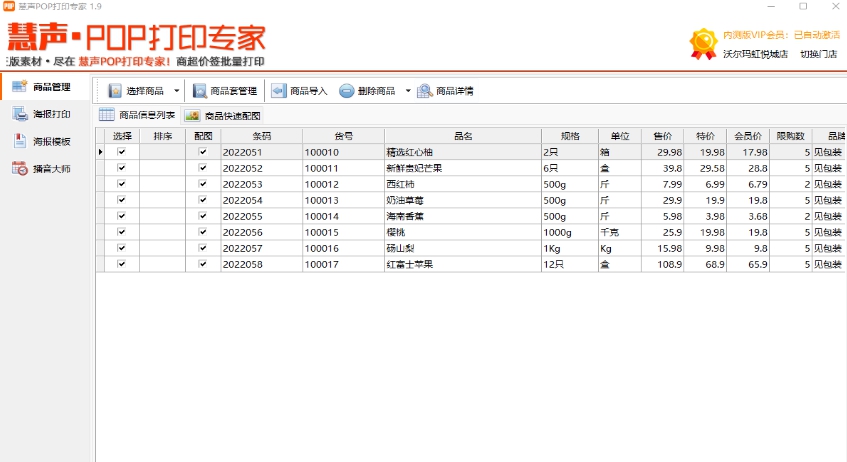
Task: Uncheck 选择 box for 西红柿 row
Action: [x=122, y=184]
